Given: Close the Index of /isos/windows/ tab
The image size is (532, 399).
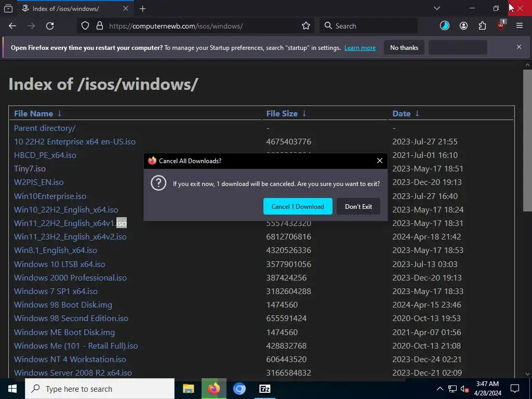Looking at the screenshot, I should pos(126,8).
